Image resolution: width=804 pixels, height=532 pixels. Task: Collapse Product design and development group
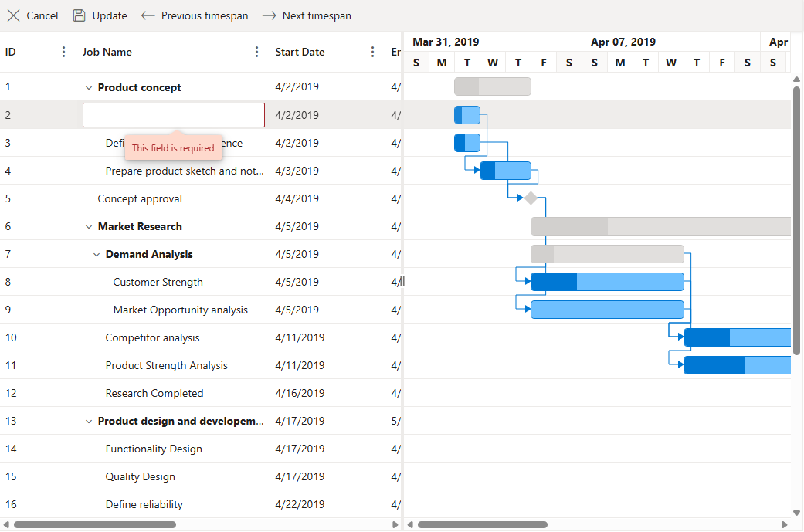coord(89,422)
